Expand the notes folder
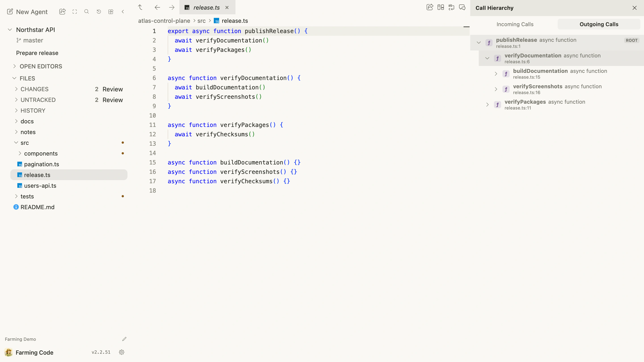Screen dimensions: 644x362 click(x=16, y=132)
